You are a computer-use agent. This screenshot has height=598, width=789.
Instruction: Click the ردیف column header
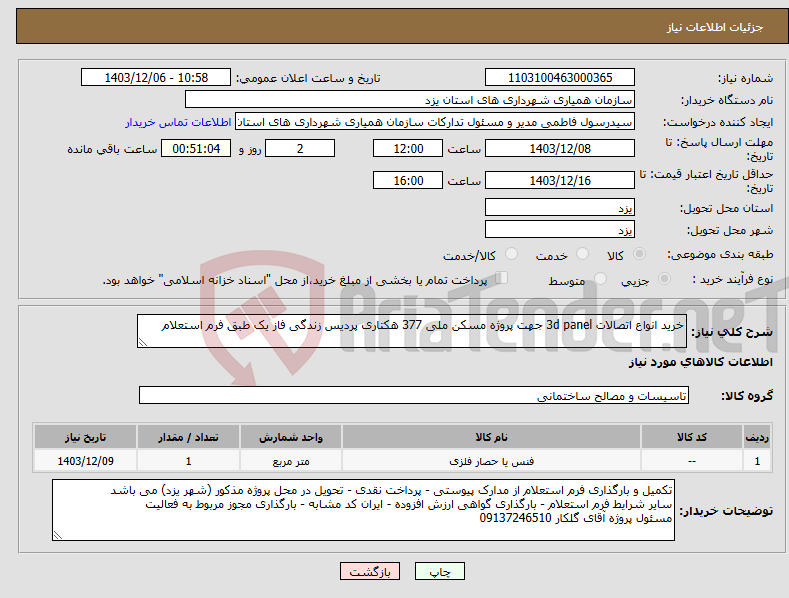[757, 437]
